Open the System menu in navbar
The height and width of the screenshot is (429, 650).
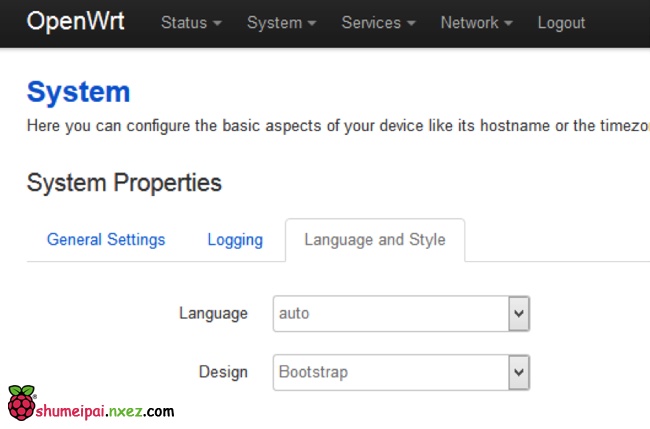tap(281, 22)
